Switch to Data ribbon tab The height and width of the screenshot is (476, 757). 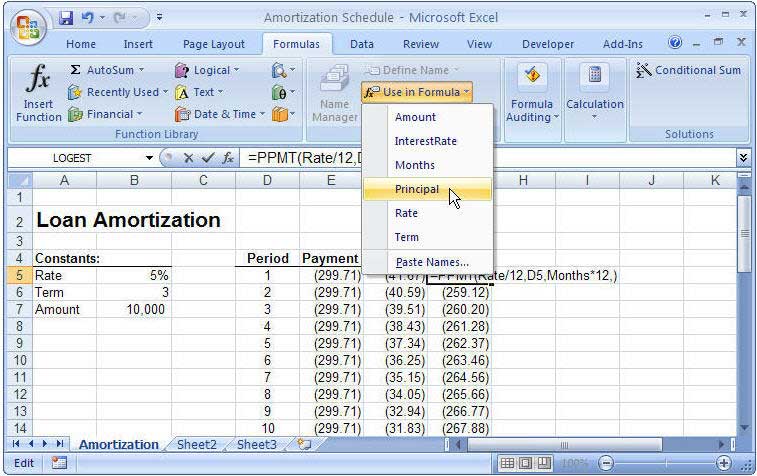(x=362, y=44)
